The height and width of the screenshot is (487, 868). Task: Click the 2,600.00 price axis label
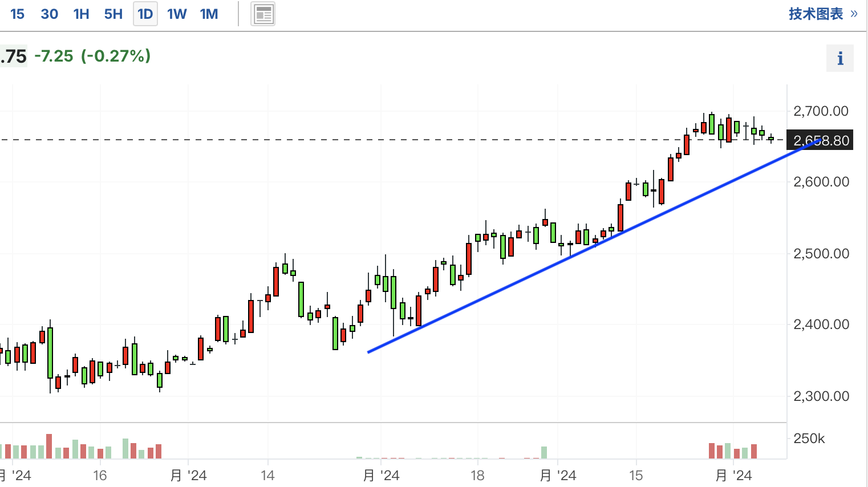(x=821, y=182)
